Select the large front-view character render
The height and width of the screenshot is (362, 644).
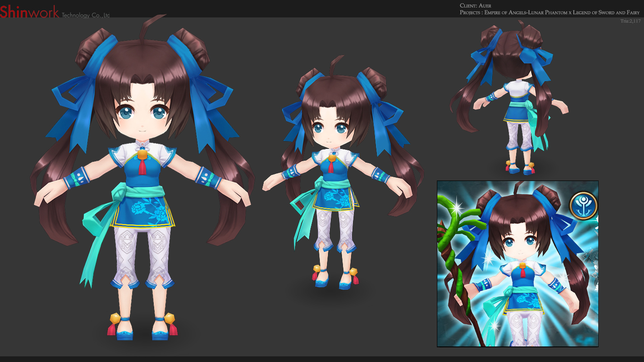[142, 177]
